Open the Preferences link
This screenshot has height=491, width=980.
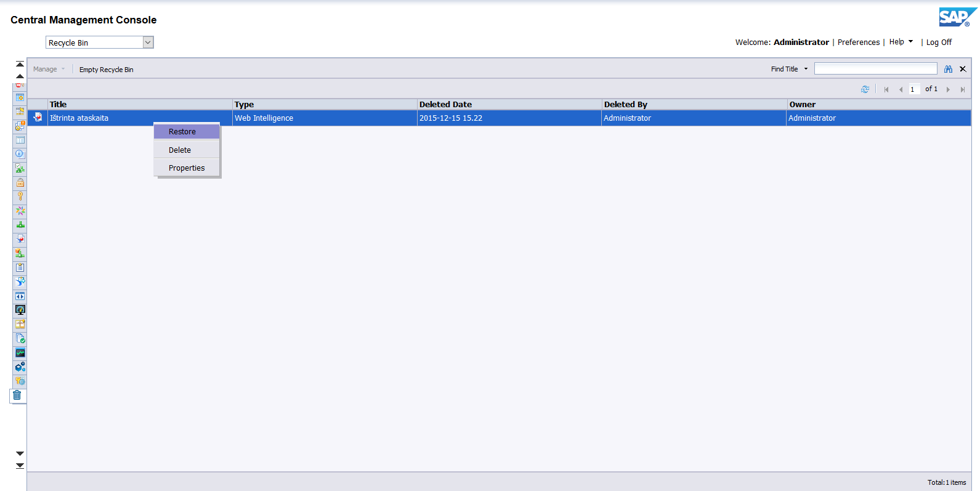(859, 42)
